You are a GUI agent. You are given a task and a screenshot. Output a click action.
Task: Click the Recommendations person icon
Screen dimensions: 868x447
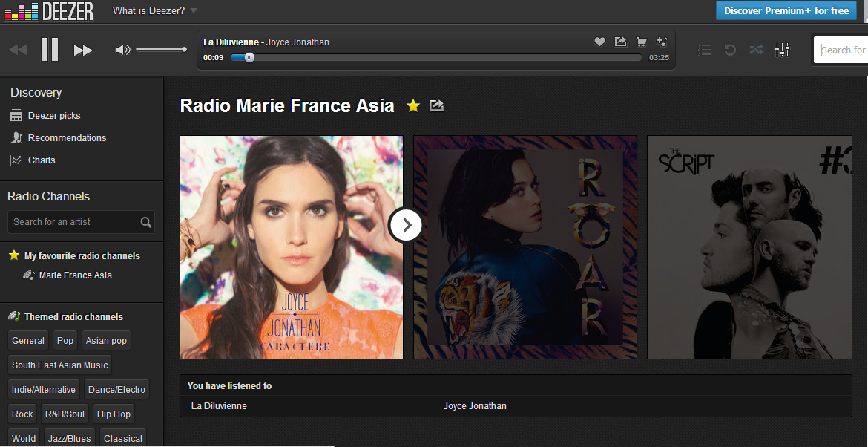tap(16, 137)
